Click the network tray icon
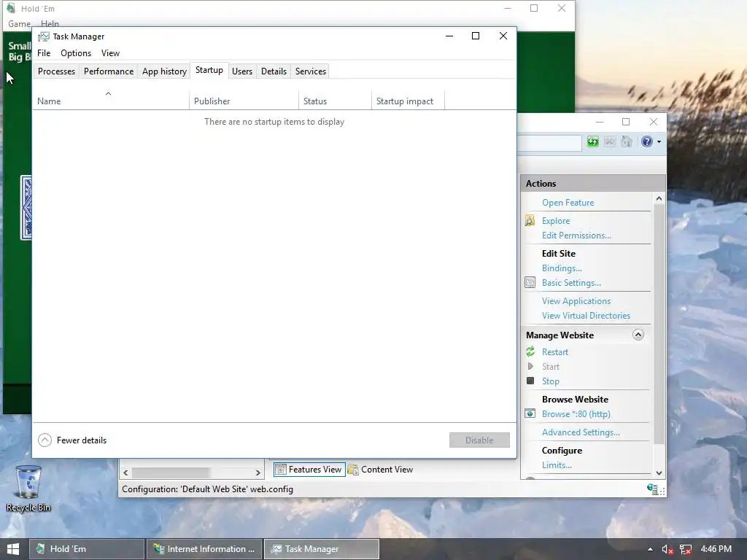The width and height of the screenshot is (747, 560). (x=686, y=550)
